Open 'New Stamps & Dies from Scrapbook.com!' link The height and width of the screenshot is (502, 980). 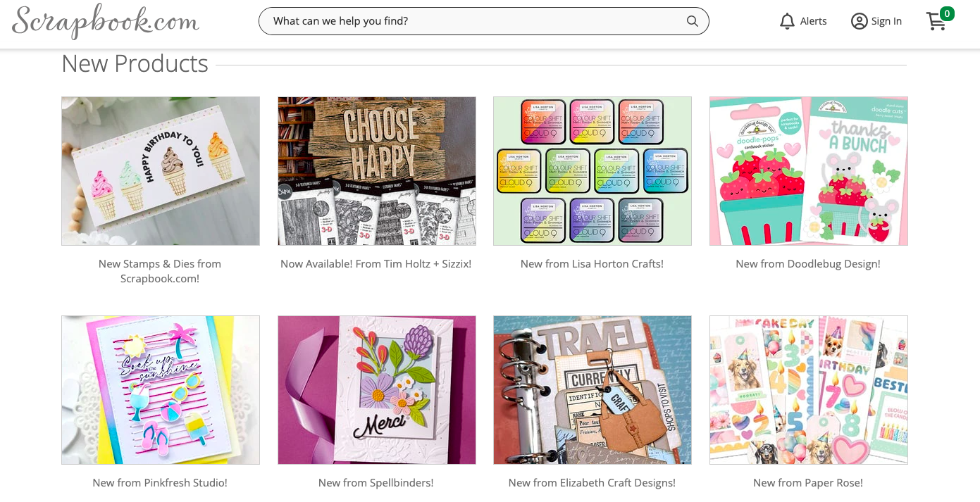coord(160,271)
